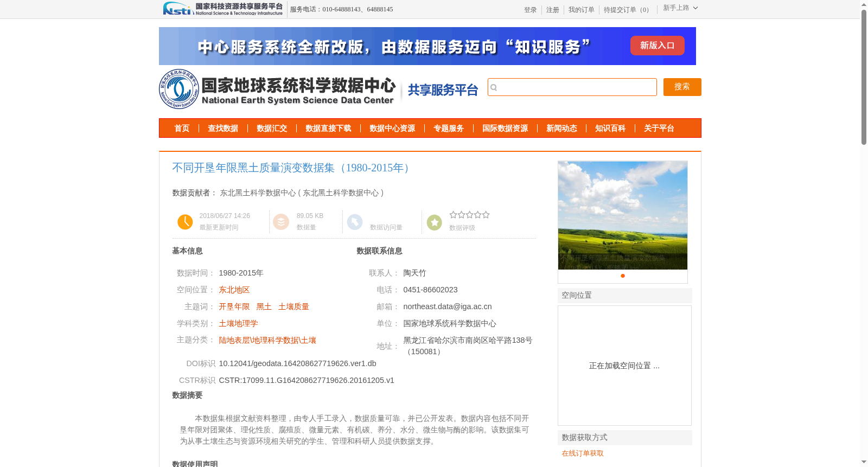
Task: Click the 89.05 KB data size
Action: tap(310, 216)
